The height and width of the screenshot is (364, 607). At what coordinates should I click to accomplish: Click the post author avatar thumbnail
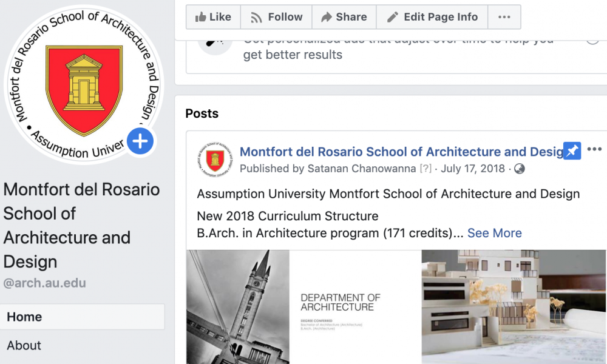point(215,160)
